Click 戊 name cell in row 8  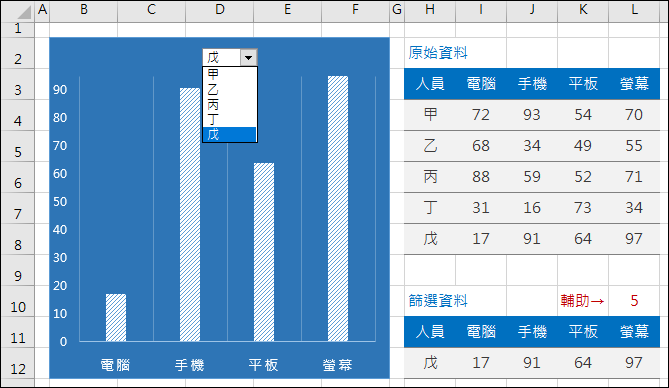point(430,239)
